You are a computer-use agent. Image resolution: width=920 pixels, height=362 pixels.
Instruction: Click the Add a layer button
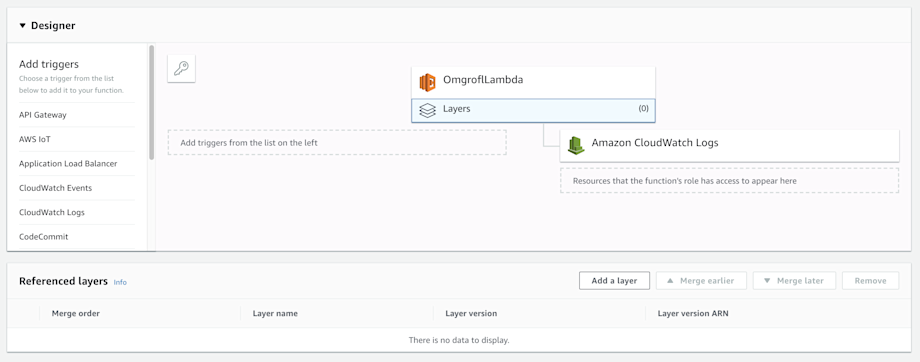pyautogui.click(x=614, y=280)
